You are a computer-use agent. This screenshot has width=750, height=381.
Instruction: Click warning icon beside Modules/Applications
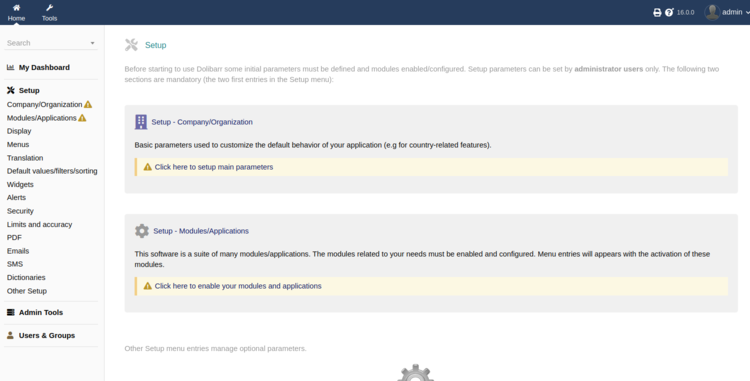click(x=82, y=118)
